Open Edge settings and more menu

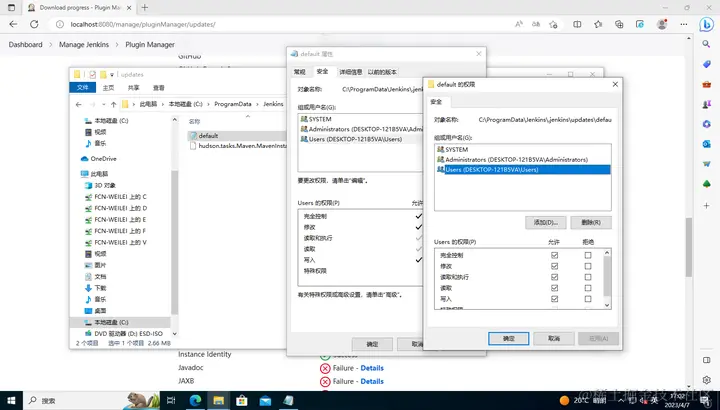684,24
